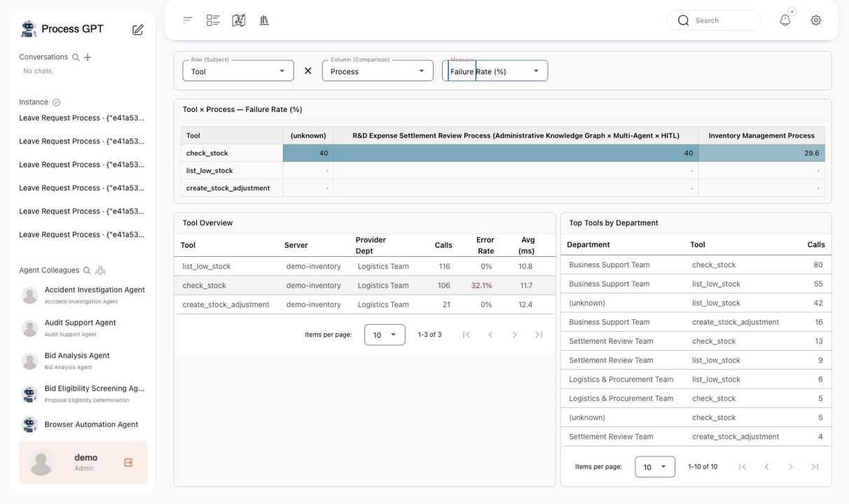
Task: Click the Inventory Management Process column header
Action: click(761, 136)
